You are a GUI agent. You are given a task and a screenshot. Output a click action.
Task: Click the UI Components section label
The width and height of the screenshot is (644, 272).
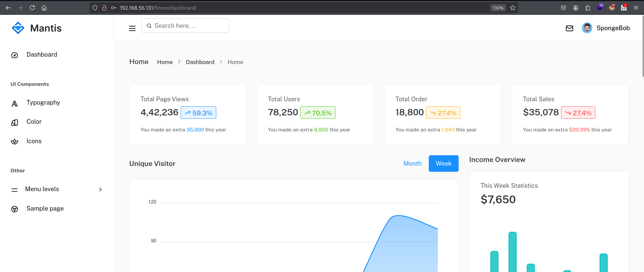(x=30, y=84)
